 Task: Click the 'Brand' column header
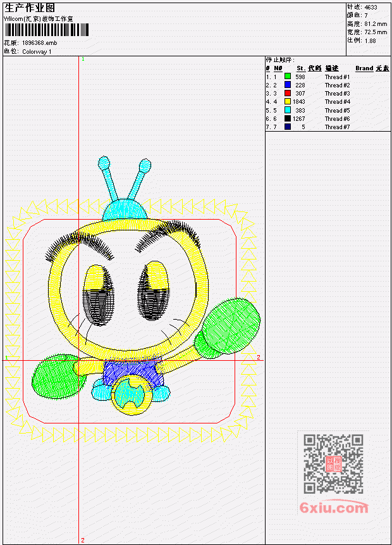click(x=364, y=68)
